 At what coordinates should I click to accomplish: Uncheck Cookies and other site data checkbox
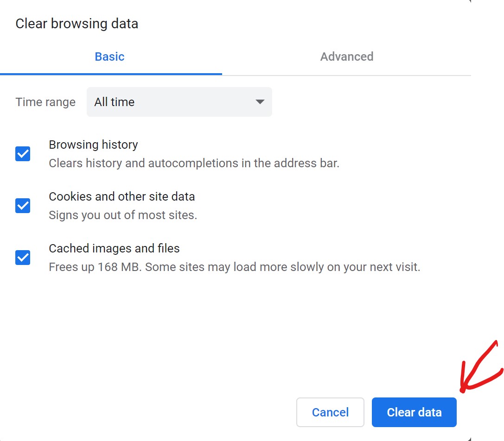click(23, 206)
